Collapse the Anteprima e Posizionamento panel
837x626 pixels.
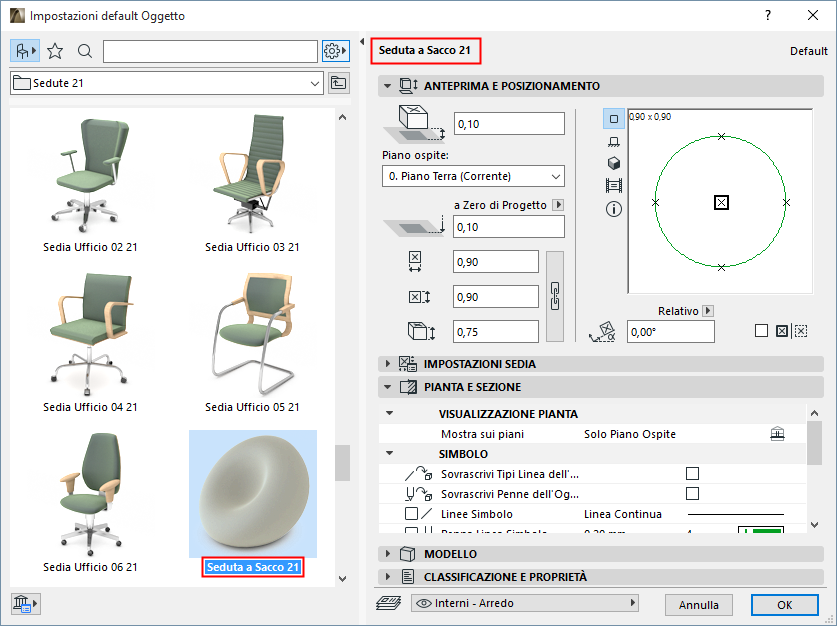388,86
